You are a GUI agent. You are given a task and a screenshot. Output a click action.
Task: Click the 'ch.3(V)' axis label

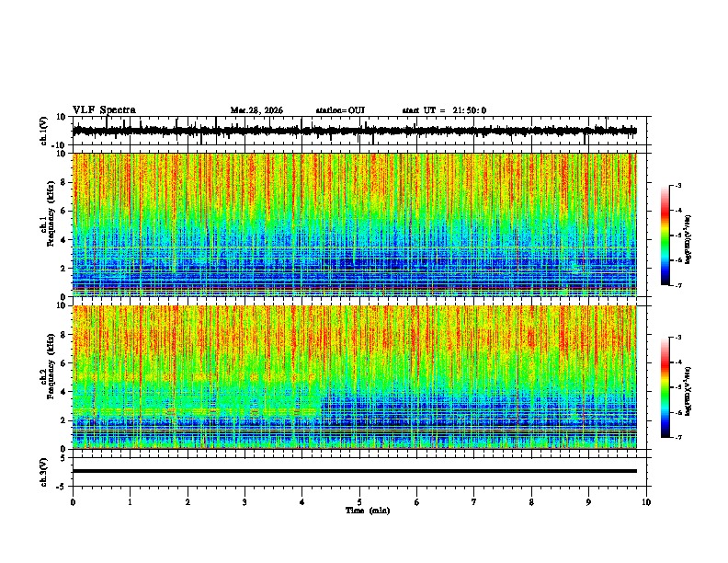coord(43,473)
